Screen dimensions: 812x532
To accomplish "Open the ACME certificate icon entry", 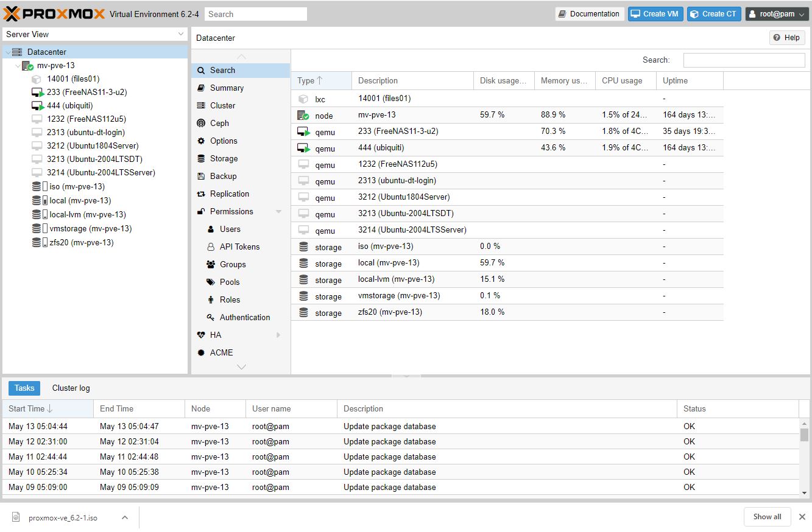I will 201,352.
